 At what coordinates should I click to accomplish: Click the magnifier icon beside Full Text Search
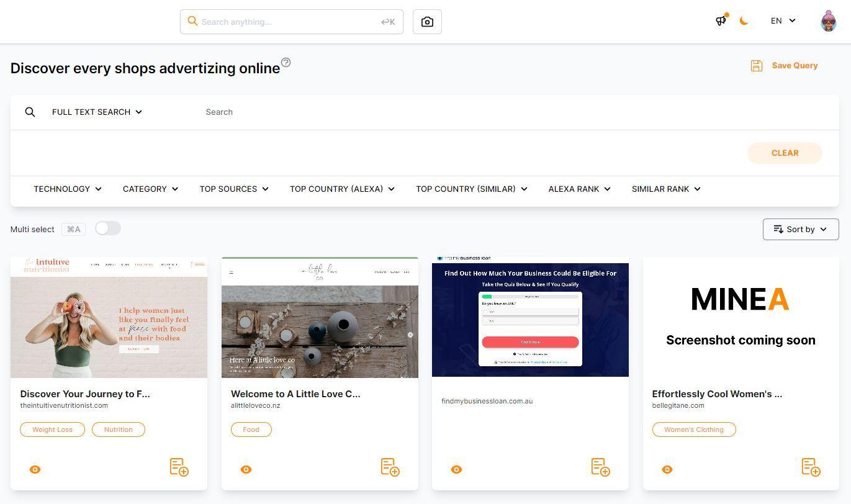[x=30, y=112]
